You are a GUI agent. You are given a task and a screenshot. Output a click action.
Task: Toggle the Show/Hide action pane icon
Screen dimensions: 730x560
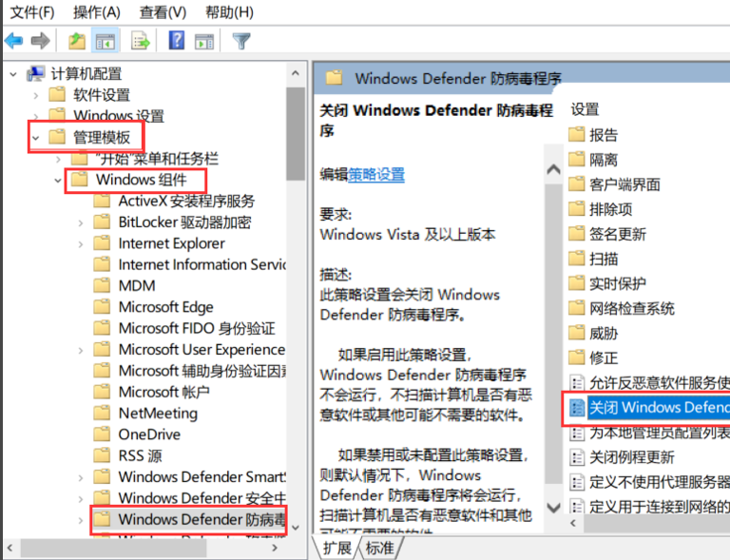pos(204,42)
